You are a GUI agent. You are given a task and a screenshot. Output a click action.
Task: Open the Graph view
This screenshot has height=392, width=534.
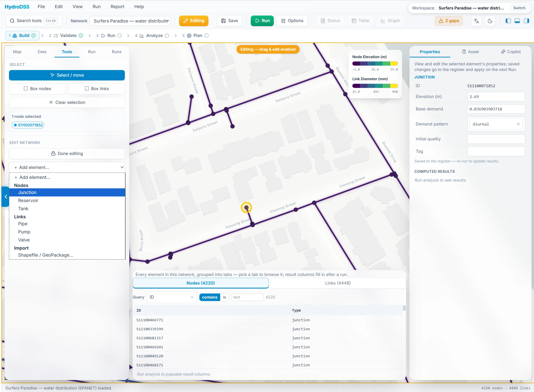[390, 21]
